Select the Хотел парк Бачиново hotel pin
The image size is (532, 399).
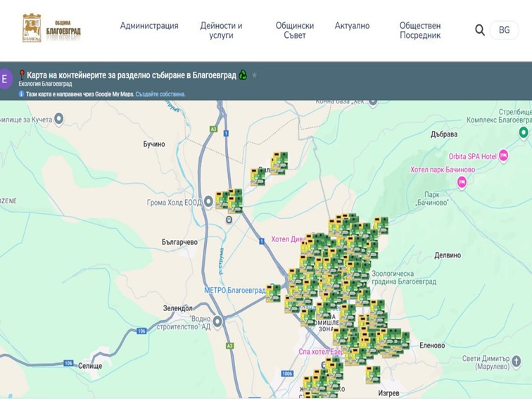coord(462,182)
